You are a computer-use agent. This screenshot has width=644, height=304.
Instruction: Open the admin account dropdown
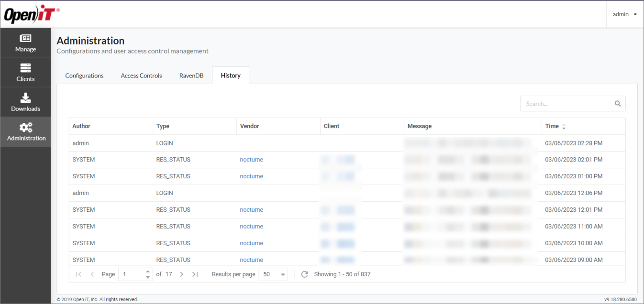tap(624, 14)
